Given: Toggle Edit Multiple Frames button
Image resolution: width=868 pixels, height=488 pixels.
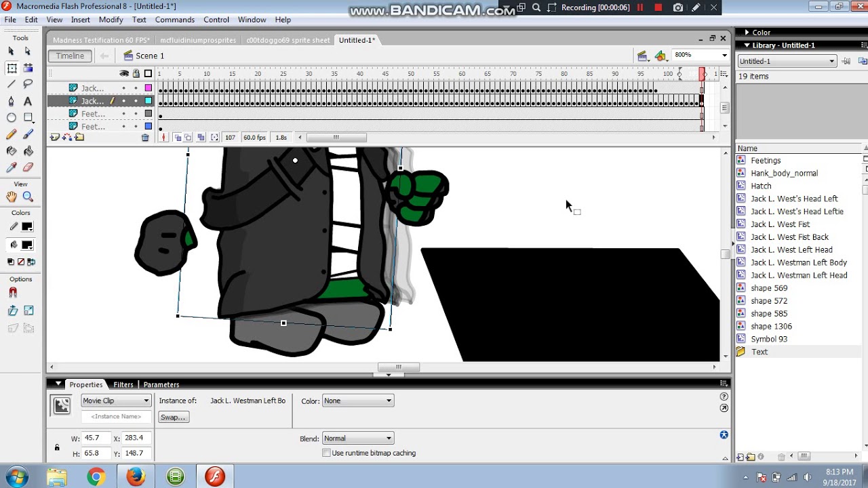Looking at the screenshot, I should click(201, 138).
